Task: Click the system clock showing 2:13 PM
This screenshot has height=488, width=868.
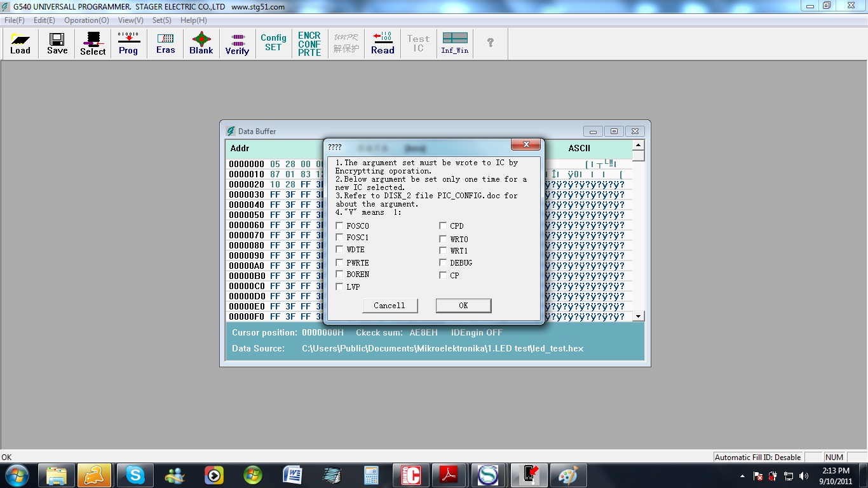Action: tap(835, 476)
